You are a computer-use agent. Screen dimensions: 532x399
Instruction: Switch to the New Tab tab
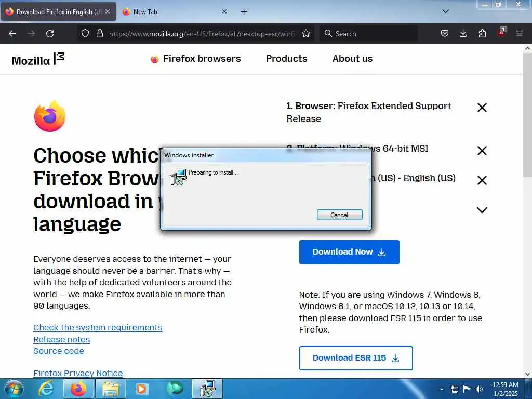(174, 11)
